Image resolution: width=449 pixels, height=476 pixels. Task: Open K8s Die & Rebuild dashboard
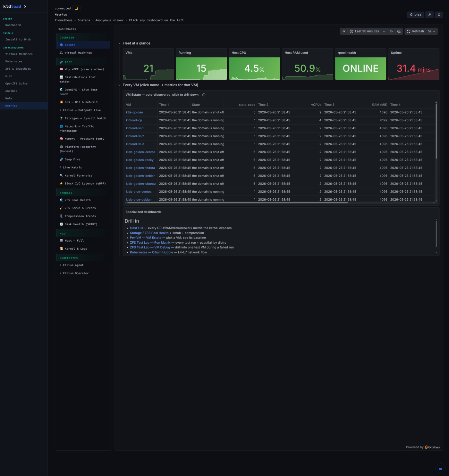pos(83,102)
